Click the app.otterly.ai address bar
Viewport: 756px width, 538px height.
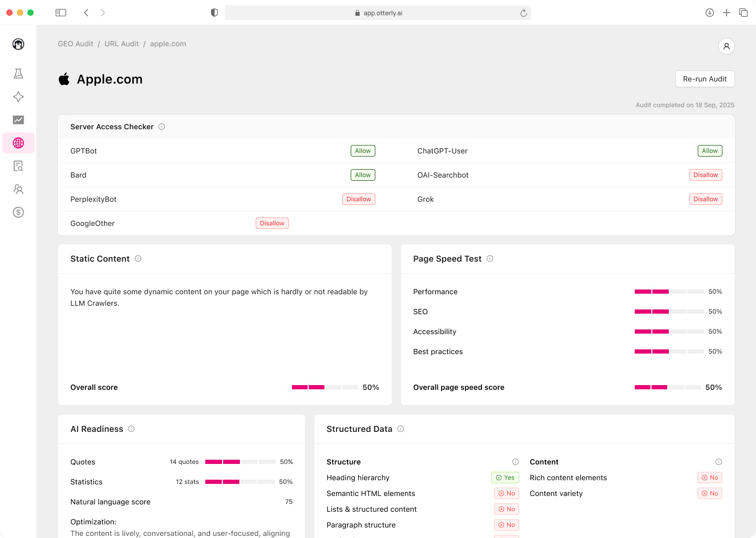click(x=377, y=12)
